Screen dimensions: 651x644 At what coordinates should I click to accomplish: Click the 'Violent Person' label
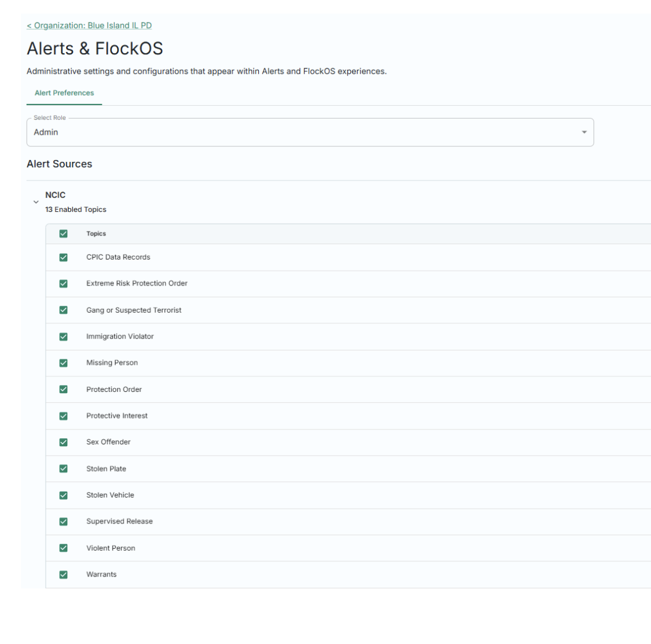point(111,548)
